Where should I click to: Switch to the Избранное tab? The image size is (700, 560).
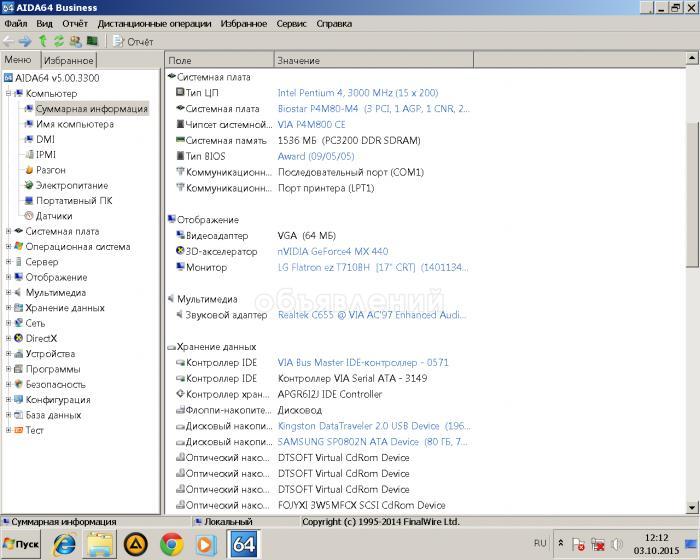click(69, 60)
